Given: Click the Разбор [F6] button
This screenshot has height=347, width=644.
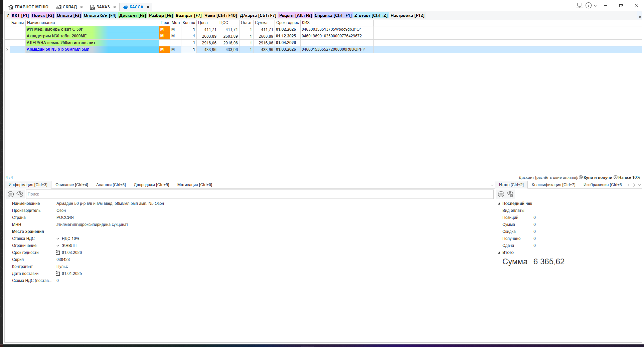Looking at the screenshot, I should pyautogui.click(x=161, y=16).
